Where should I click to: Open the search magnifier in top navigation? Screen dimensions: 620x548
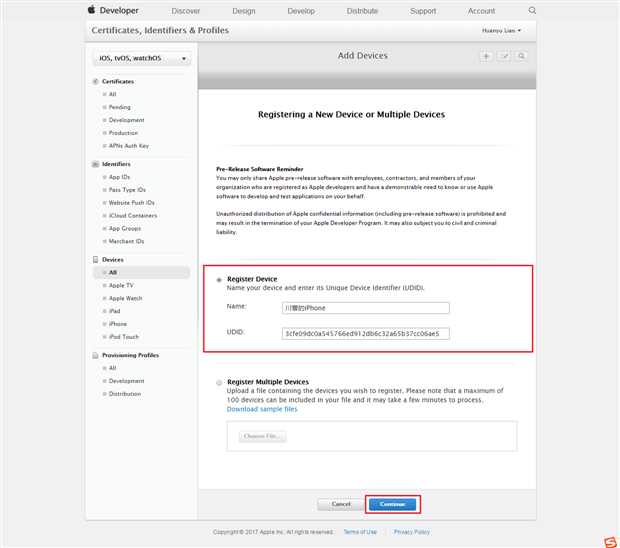(532, 10)
